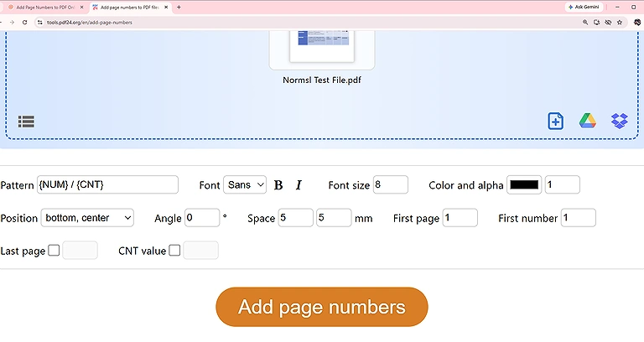The height and width of the screenshot is (342, 644).
Task: Click the Pattern input field
Action: pos(107,184)
